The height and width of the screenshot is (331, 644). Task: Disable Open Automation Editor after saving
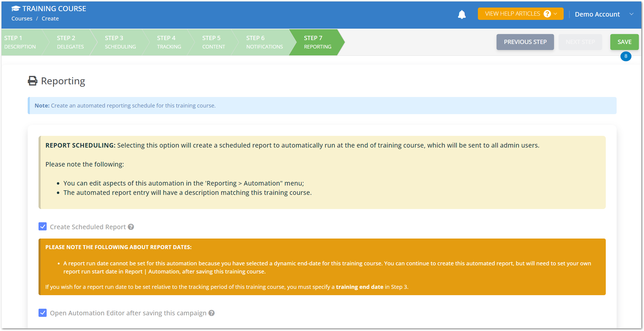pyautogui.click(x=42, y=313)
